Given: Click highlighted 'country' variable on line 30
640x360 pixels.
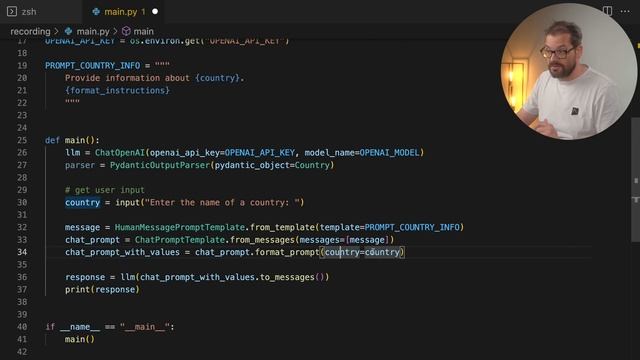Looking at the screenshot, I should (82, 202).
